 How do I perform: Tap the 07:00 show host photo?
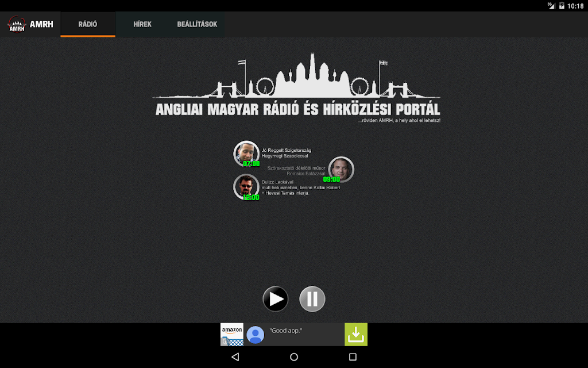(x=246, y=153)
